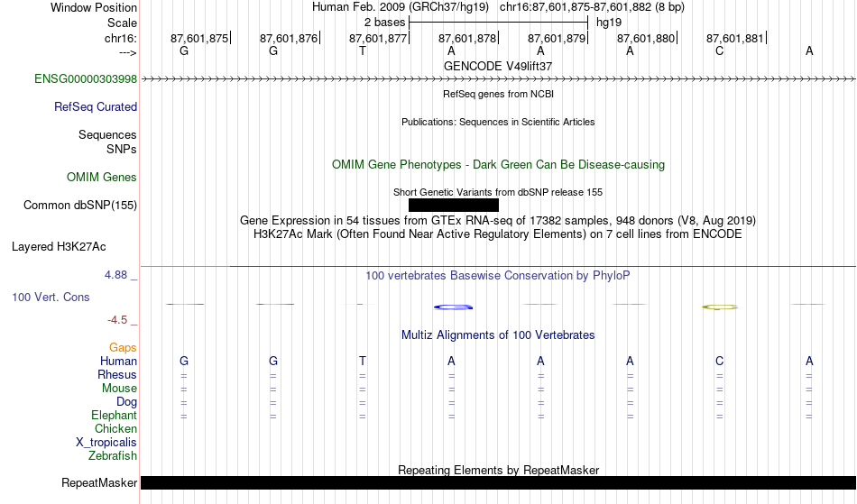Click the OMIM Genes track label
The image size is (857, 504).
coord(102,178)
